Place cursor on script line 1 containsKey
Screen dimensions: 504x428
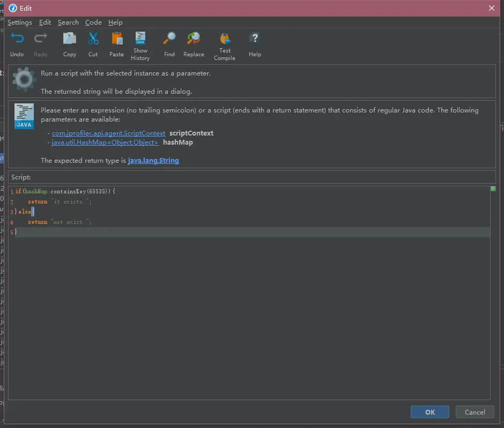tap(68, 191)
